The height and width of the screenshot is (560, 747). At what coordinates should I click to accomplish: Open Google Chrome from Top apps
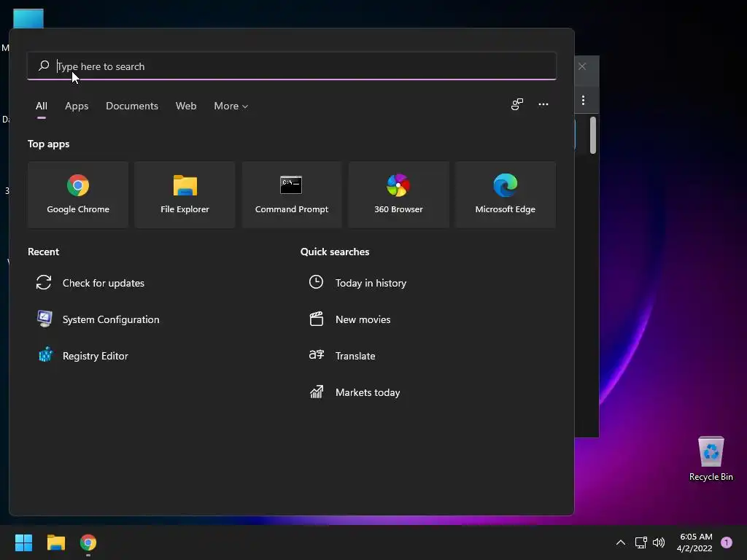(x=78, y=195)
